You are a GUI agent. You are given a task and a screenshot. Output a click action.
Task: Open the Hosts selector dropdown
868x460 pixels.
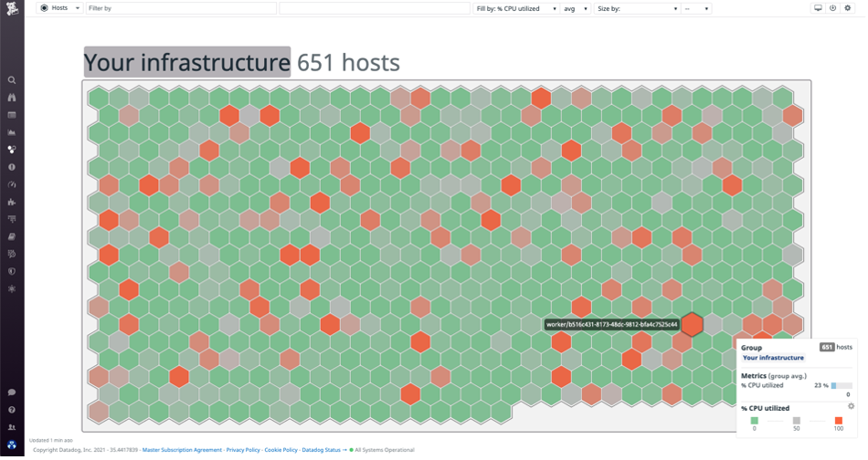coord(59,8)
